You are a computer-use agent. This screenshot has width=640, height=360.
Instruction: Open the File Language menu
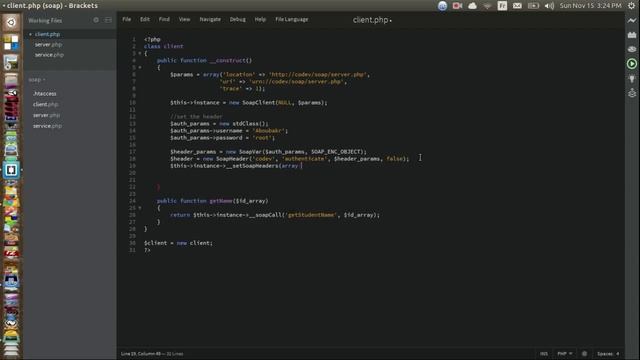[x=291, y=19]
